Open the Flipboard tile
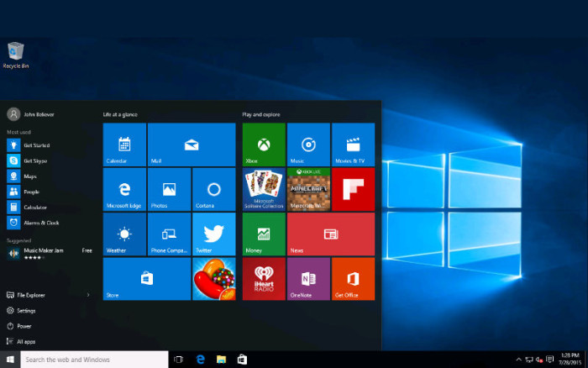This screenshot has width=588, height=368. [x=354, y=189]
